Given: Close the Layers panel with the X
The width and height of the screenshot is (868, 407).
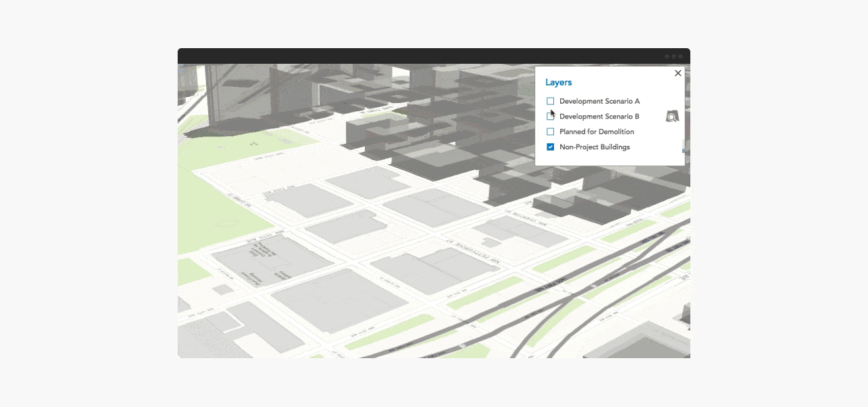Looking at the screenshot, I should coord(677,73).
